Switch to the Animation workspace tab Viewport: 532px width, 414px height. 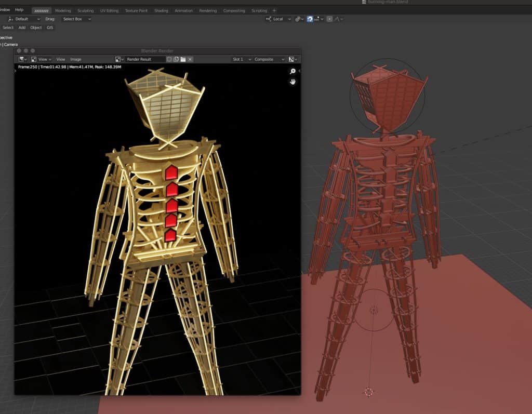(183, 10)
